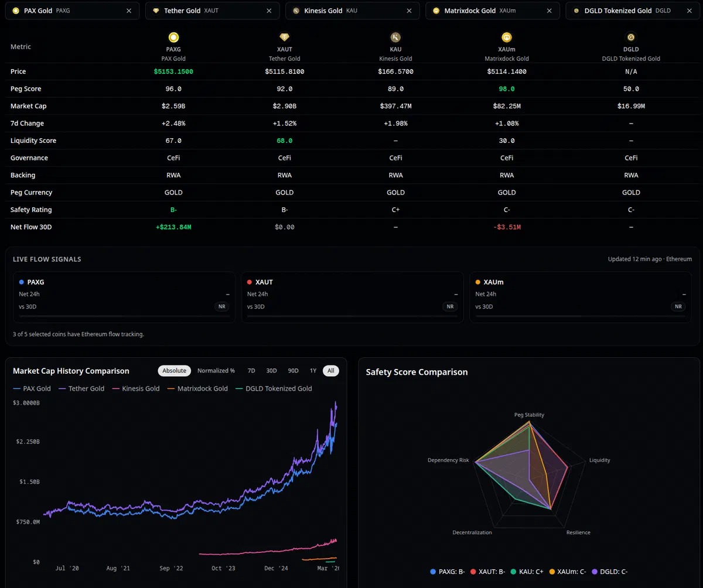
Task: Click the PAXG flow progress bar
Action: (124, 316)
